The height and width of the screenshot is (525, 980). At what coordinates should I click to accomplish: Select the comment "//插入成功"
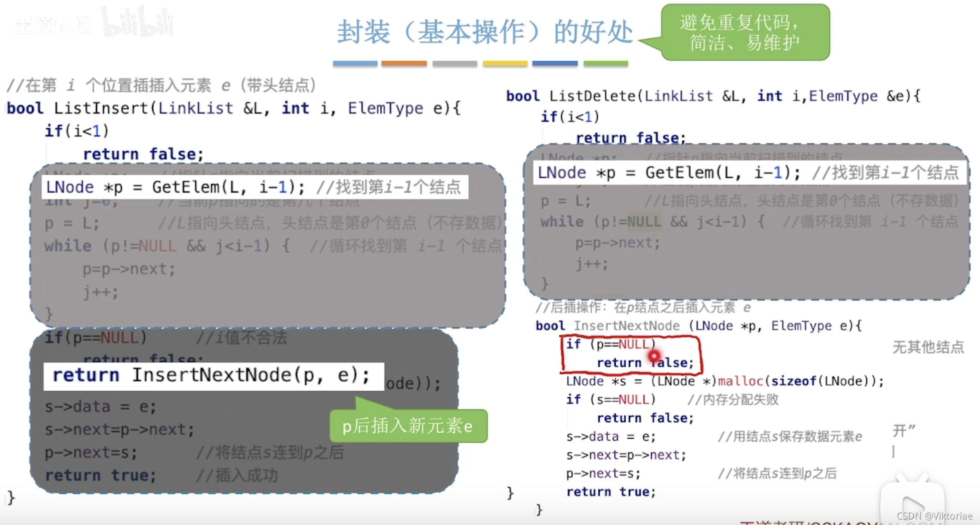click(x=237, y=475)
